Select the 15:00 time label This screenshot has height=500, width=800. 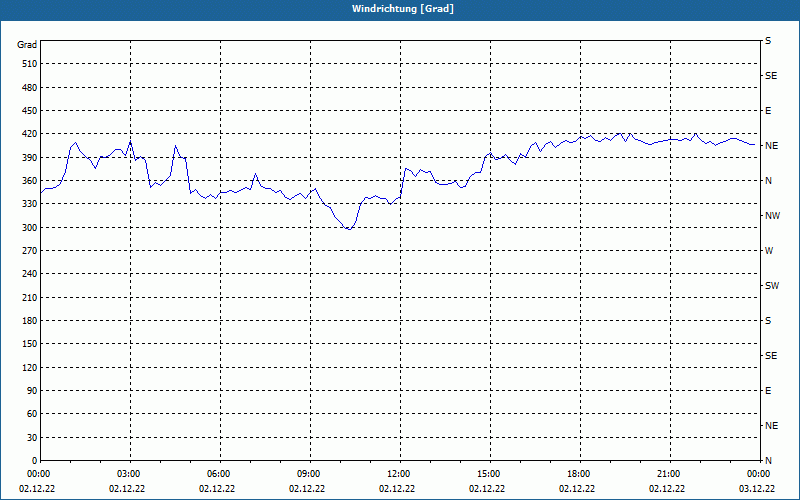point(490,474)
